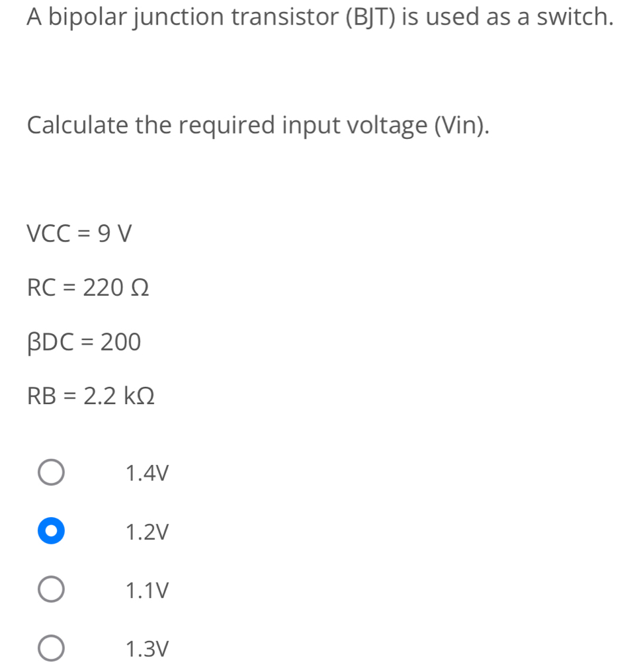Click the bipolar junction transistor question sentence
635x672 pixels.
tap(319, 18)
